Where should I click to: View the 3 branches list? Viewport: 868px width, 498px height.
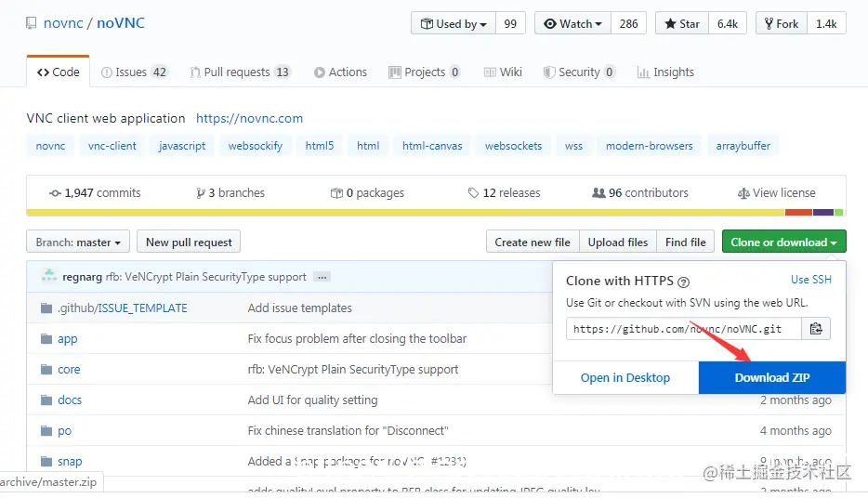(230, 193)
